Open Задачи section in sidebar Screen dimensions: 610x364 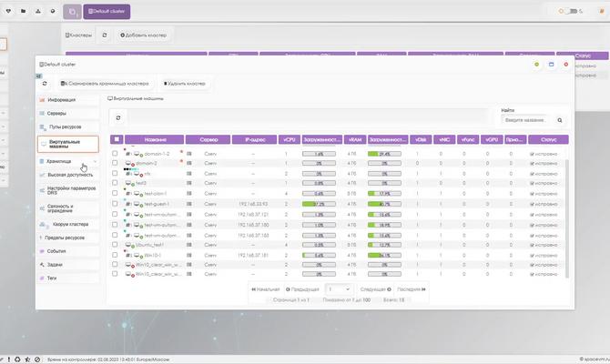pyautogui.click(x=68, y=265)
